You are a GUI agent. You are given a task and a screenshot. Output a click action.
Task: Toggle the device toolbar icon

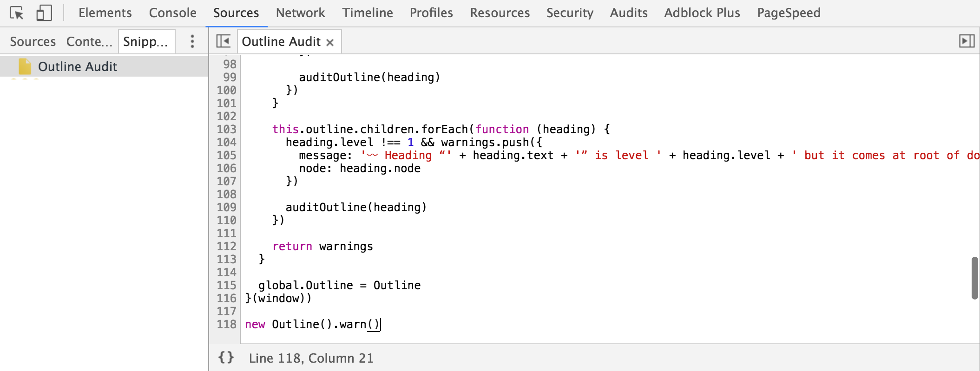pyautogui.click(x=44, y=13)
